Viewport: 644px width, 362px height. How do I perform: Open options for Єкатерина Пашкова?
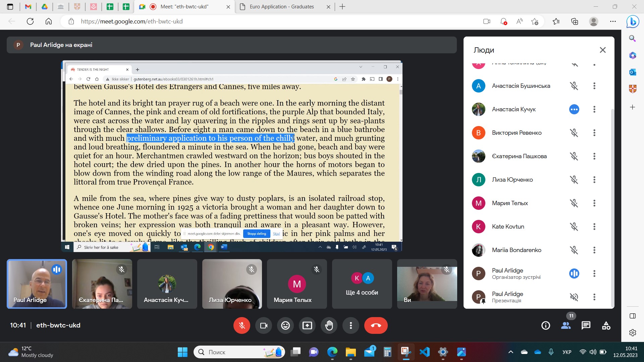point(594,156)
